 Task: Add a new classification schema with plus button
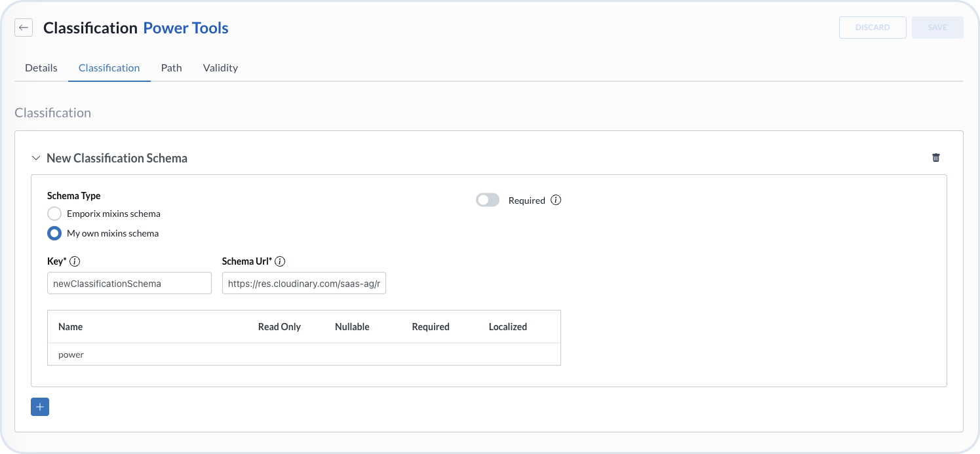[40, 407]
